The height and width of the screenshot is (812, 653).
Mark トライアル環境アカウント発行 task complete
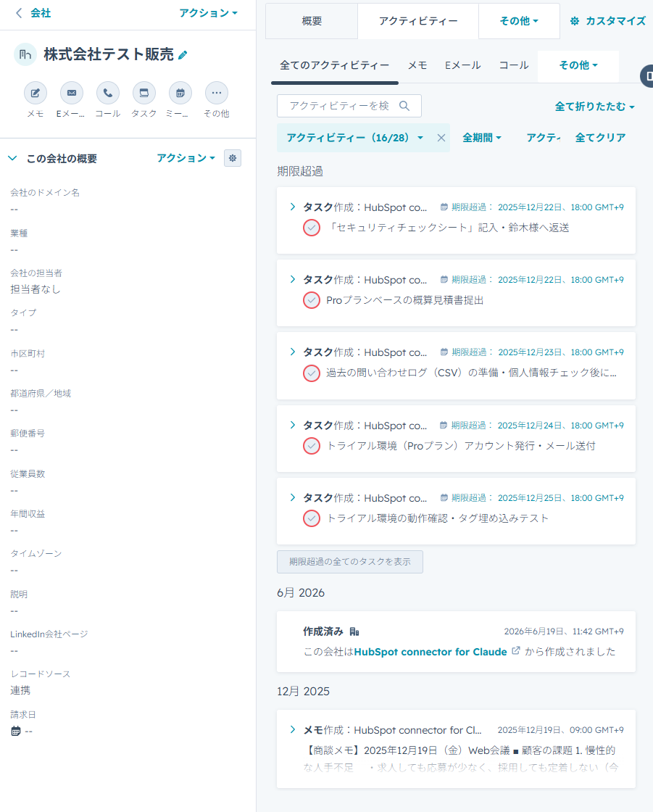[311, 446]
